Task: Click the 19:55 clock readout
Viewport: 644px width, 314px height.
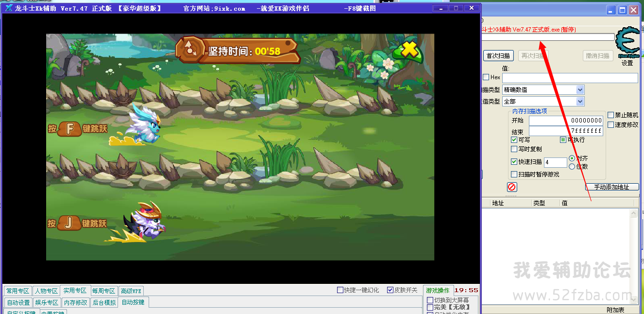Action: click(466, 290)
